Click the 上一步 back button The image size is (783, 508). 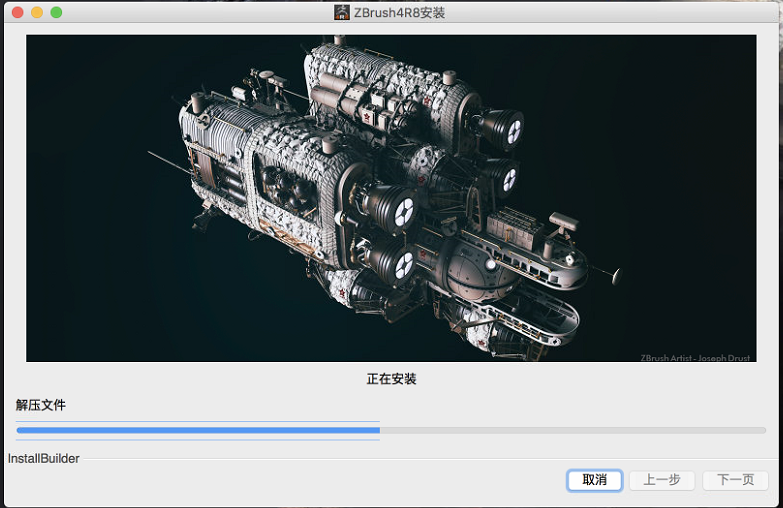coord(662,480)
